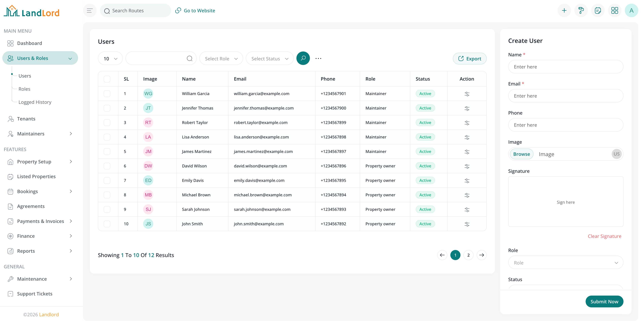This screenshot has height=321, width=644.
Task: Check the checkbox for Jennifer Thomas's row
Action: [107, 108]
